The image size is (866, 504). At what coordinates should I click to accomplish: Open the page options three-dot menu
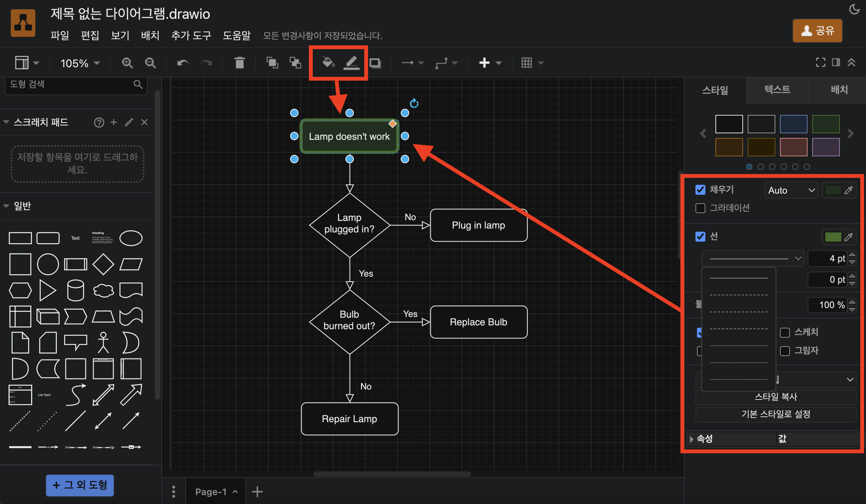point(174,491)
